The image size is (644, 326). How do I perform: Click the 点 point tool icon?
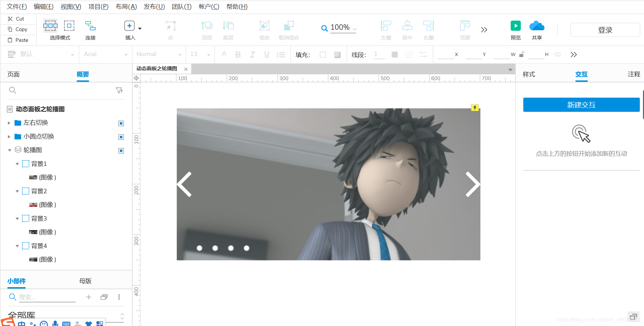pos(170,26)
